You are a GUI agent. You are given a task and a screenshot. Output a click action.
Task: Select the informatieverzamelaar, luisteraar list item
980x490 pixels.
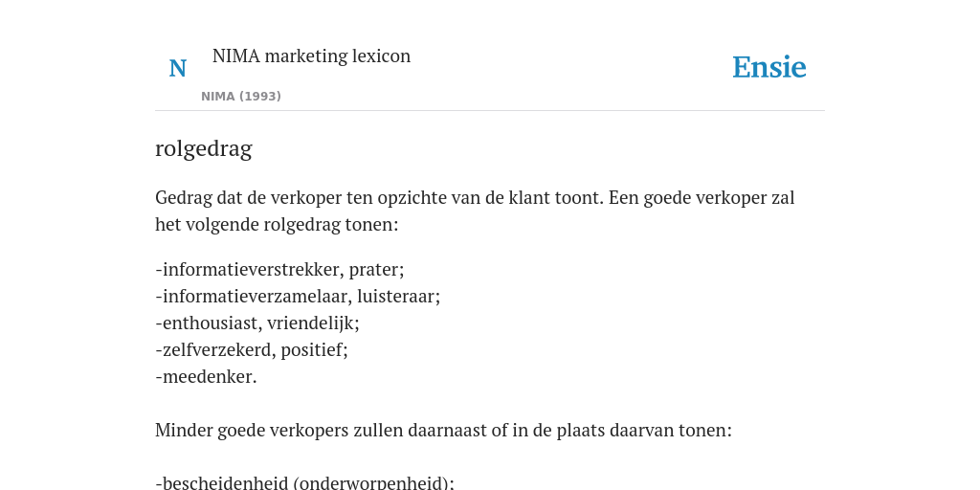[x=298, y=297]
